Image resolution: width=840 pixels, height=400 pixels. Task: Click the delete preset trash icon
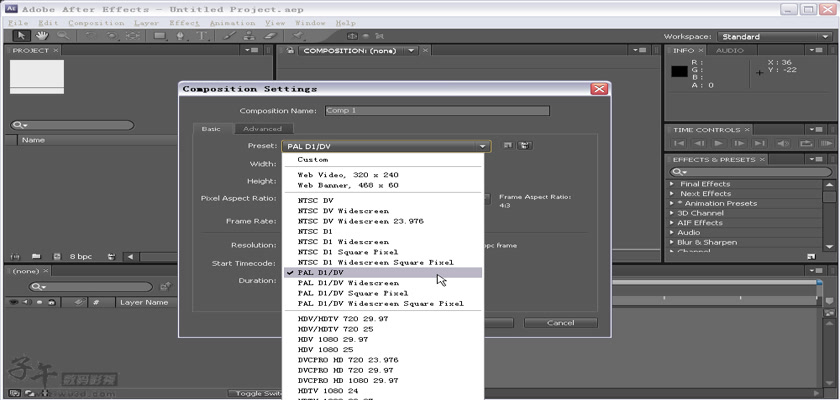(524, 145)
